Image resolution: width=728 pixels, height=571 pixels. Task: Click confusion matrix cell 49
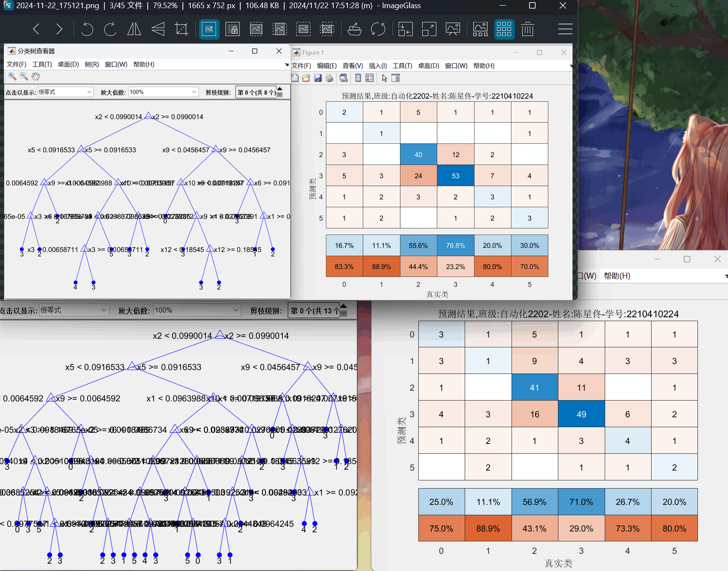581,414
